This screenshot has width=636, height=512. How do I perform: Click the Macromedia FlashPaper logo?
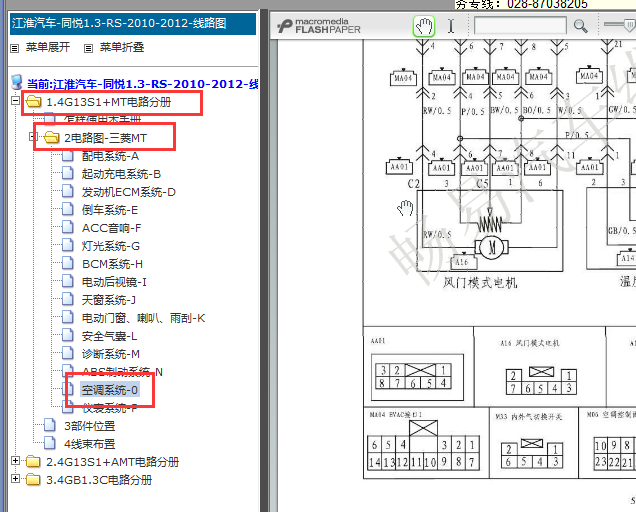[x=319, y=26]
